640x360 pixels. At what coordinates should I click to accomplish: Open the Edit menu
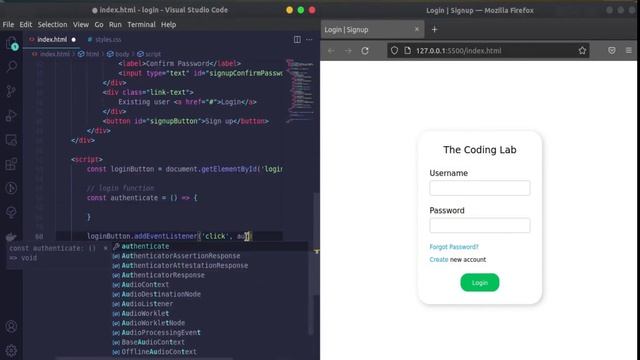(x=25, y=24)
